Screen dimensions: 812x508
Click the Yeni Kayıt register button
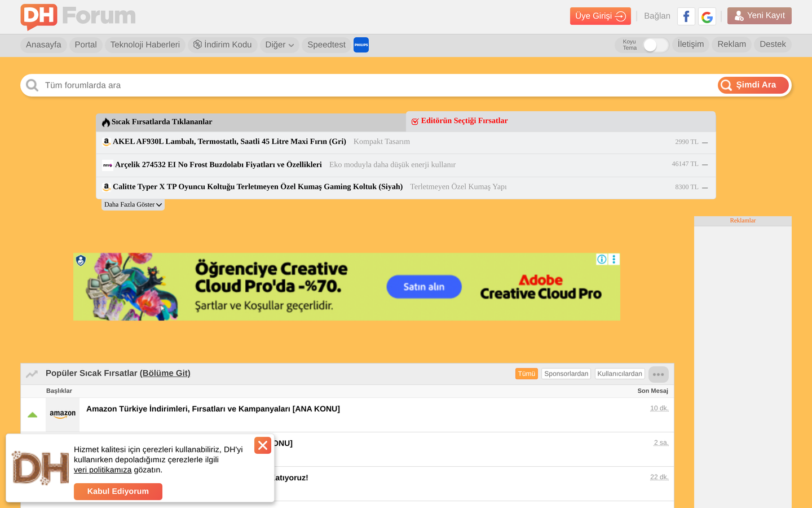(x=760, y=16)
